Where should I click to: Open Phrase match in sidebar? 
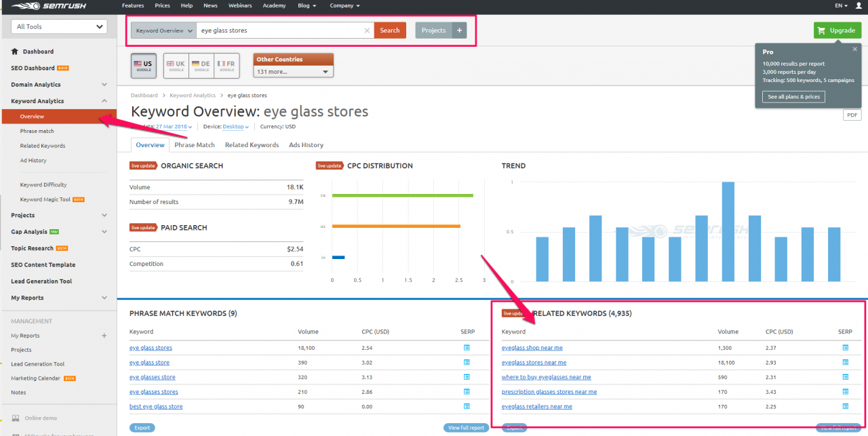[37, 131]
